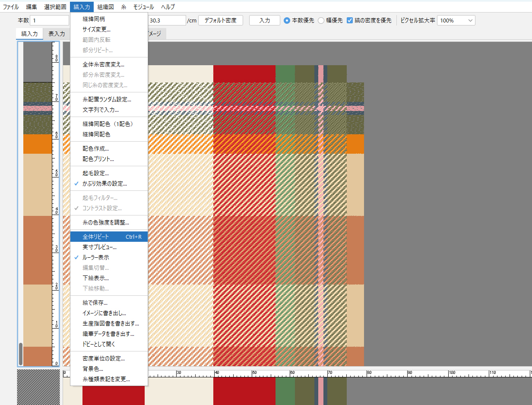Click the red band in the top warp strip
This screenshot has width=532, height=405.
point(244,73)
